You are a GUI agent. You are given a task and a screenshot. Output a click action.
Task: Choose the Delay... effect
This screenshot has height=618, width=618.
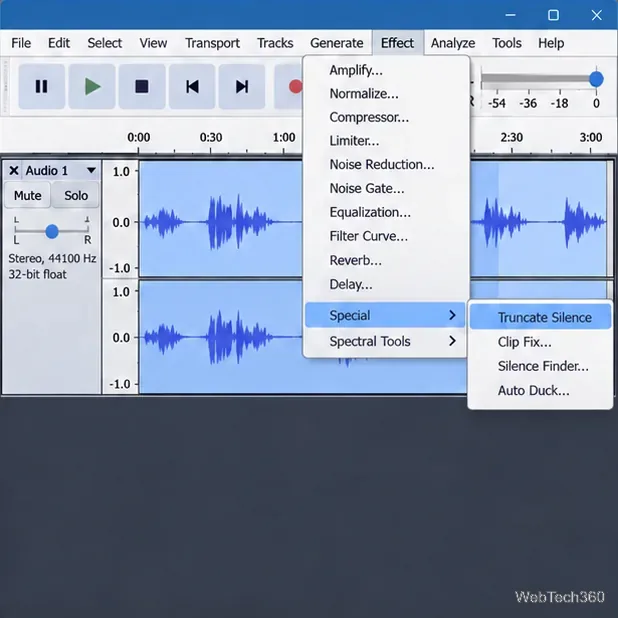(386, 284)
